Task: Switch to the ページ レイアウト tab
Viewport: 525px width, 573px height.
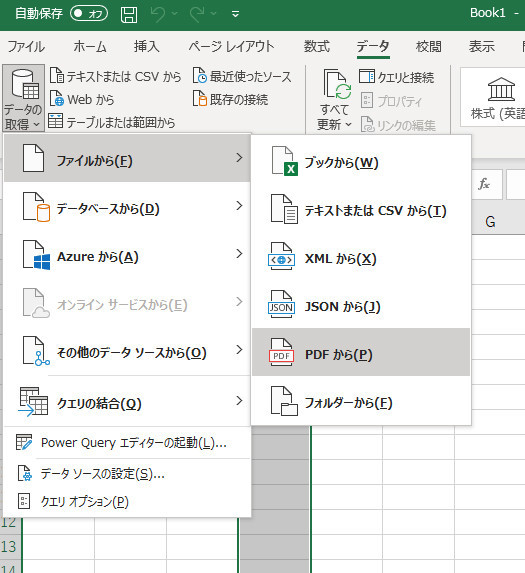Action: tap(231, 47)
